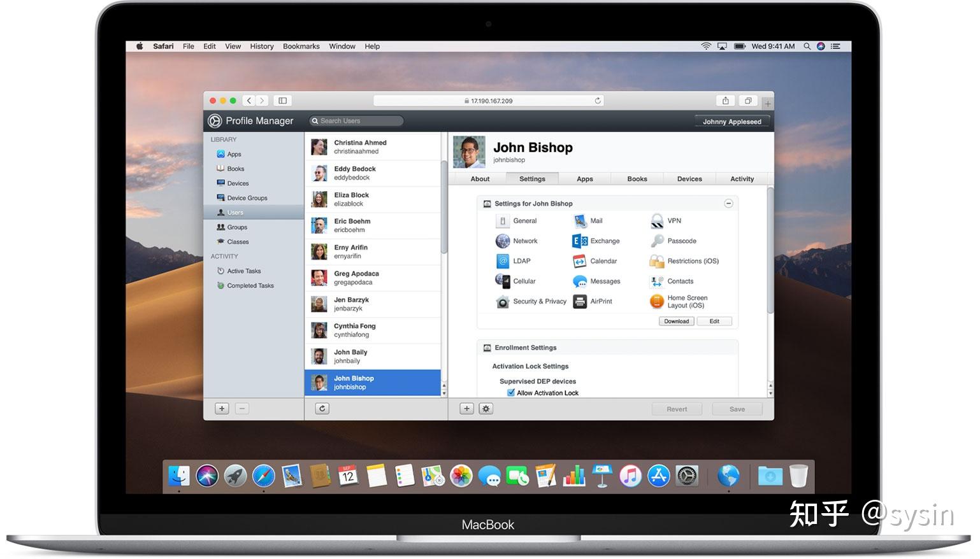The height and width of the screenshot is (559, 980).
Task: Open the Messages settings icon
Action: [x=580, y=281]
